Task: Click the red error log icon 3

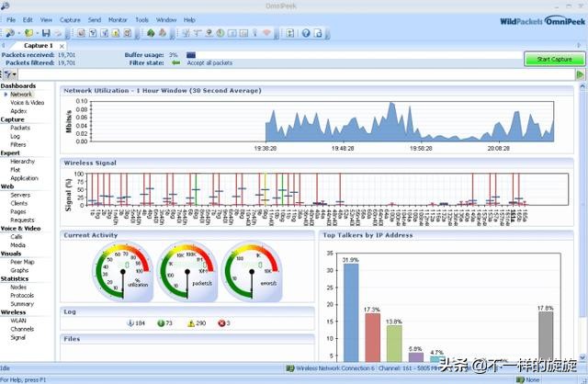Action: point(221,322)
